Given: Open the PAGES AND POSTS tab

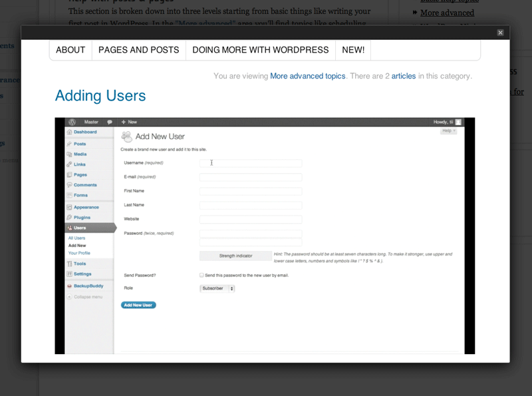Looking at the screenshot, I should (x=139, y=50).
